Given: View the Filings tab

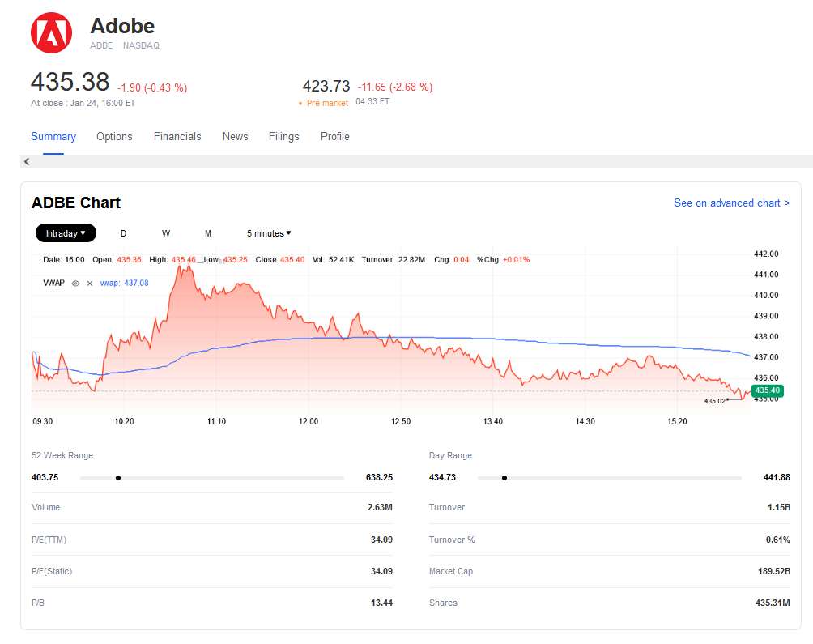Looking at the screenshot, I should (283, 137).
